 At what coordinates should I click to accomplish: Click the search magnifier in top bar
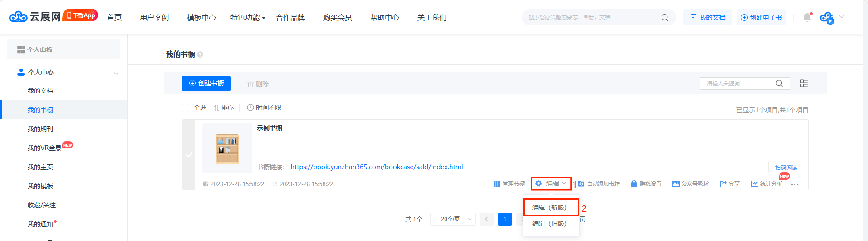pyautogui.click(x=665, y=18)
